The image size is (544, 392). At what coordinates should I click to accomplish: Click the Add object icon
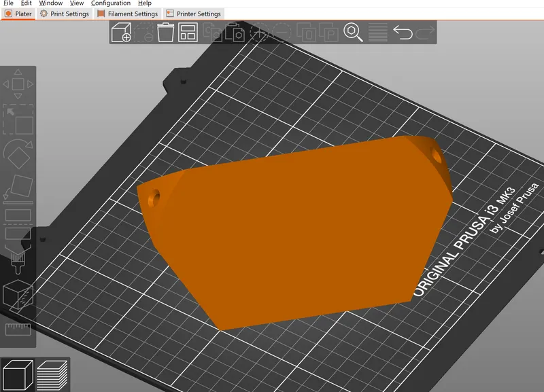(121, 32)
